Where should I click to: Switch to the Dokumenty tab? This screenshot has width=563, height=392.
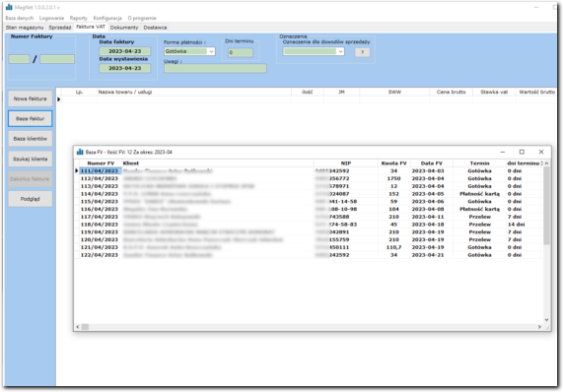click(x=124, y=27)
